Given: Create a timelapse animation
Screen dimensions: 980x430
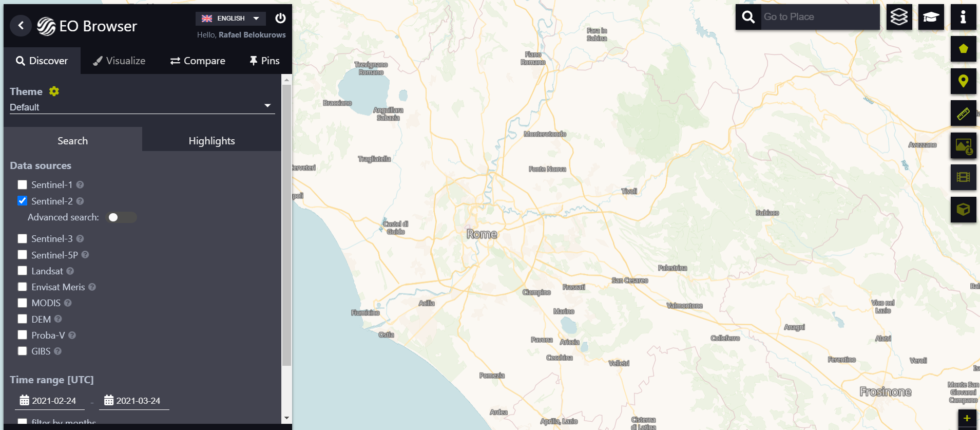Looking at the screenshot, I should tap(963, 177).
